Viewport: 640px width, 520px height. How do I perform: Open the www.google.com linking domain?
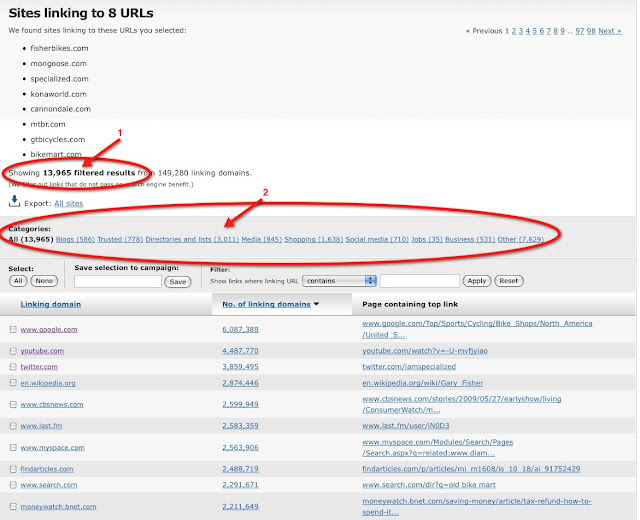click(x=49, y=329)
